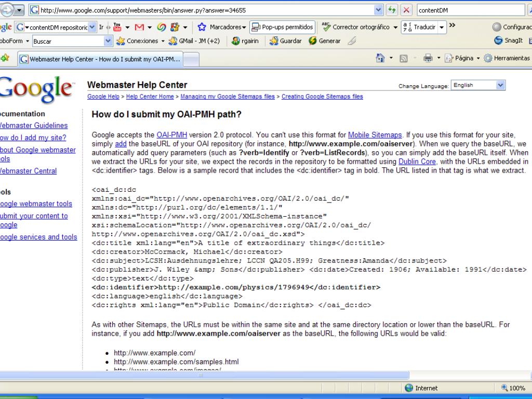Image resolution: width=532 pixels, height=399 pixels.
Task: Open the 'Webmaster Central' sidebar link
Action: 28,171
